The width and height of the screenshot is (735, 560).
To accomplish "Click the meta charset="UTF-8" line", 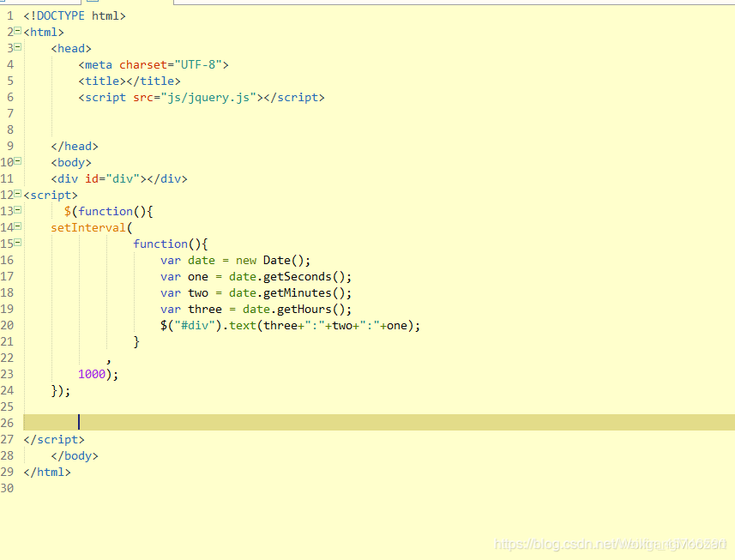I will point(154,64).
